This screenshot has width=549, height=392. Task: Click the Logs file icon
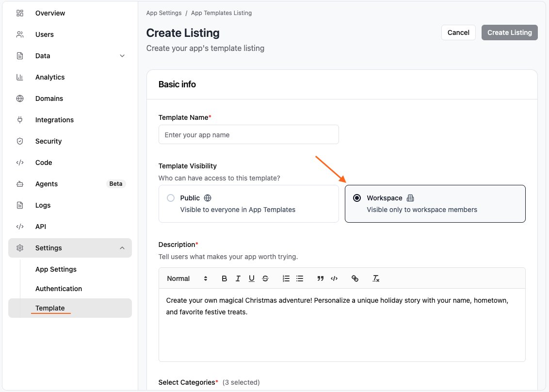20,206
